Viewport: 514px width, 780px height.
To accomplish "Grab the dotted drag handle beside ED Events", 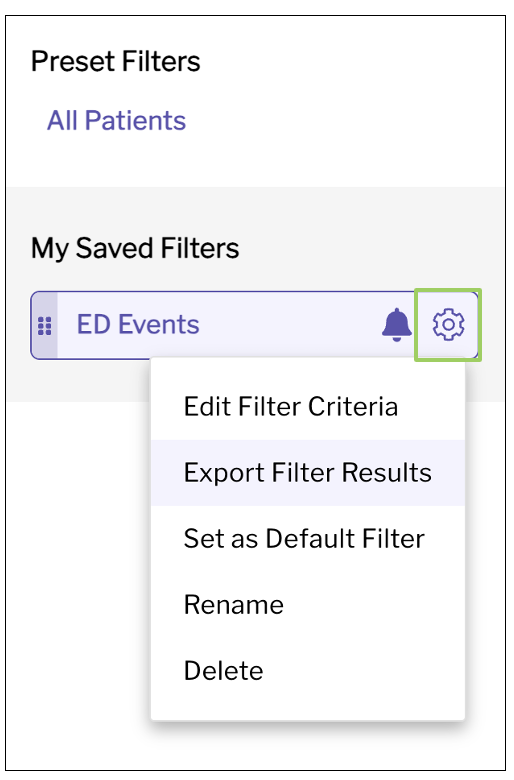I will 44,326.
